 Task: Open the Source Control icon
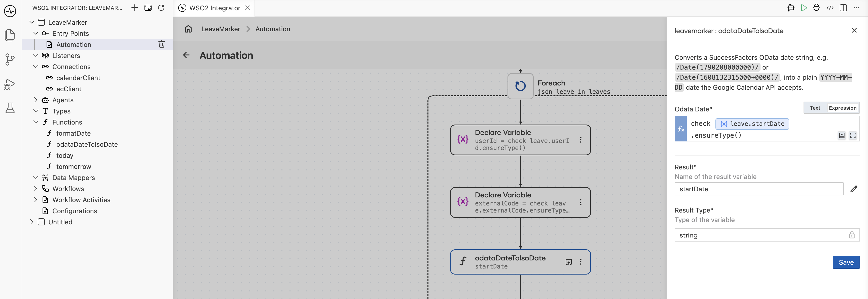[10, 60]
